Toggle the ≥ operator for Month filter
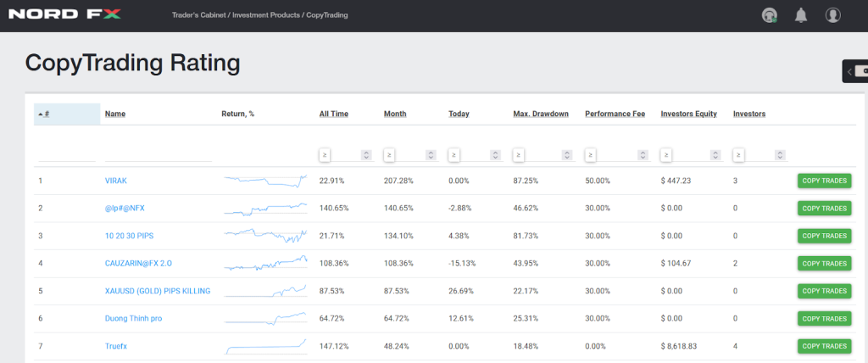Image resolution: width=868 pixels, height=363 pixels. click(x=389, y=155)
